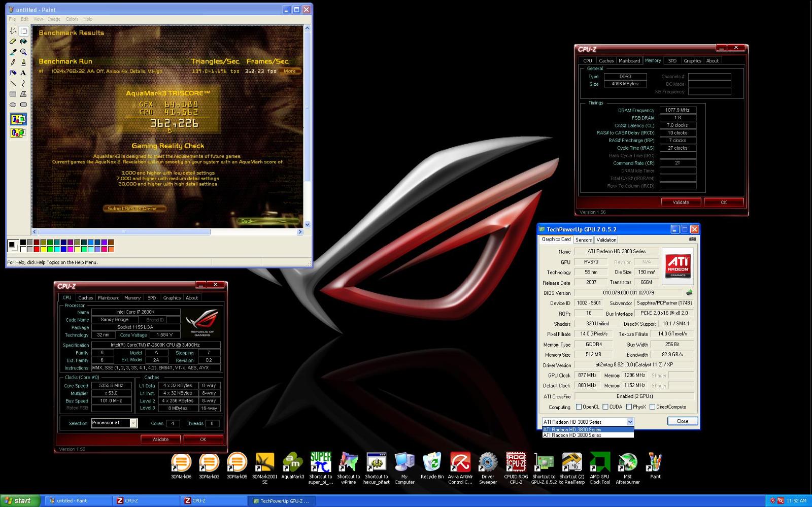The image size is (812, 507).
Task: Open the Recycle Bin desktop icon
Action: pyautogui.click(x=432, y=466)
